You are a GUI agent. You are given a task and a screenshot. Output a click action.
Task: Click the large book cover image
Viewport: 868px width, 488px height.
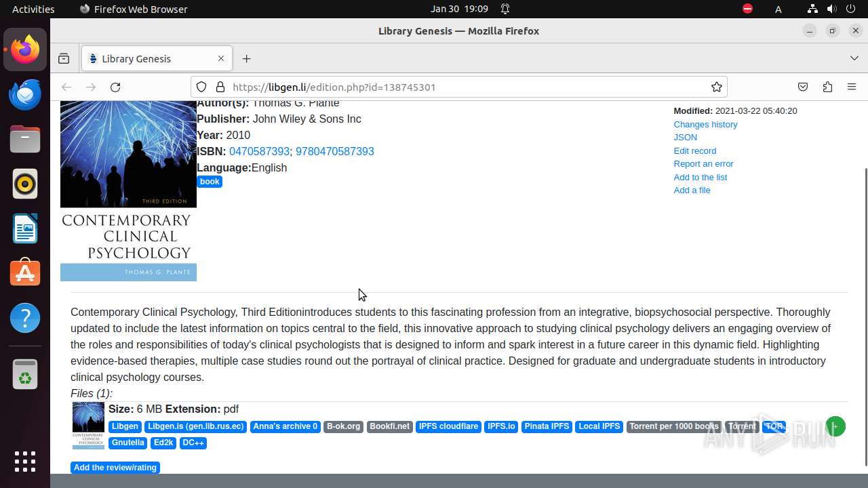pyautogui.click(x=128, y=191)
